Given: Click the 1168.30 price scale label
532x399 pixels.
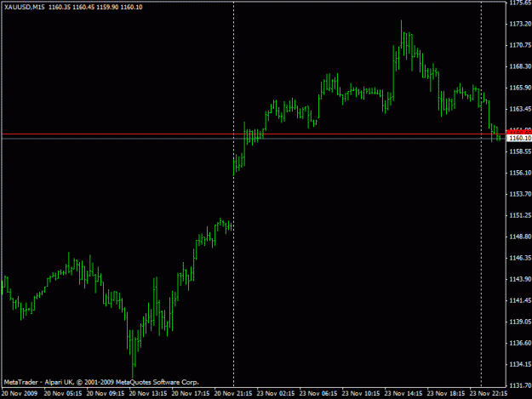Looking at the screenshot, I should pyautogui.click(x=520, y=66).
